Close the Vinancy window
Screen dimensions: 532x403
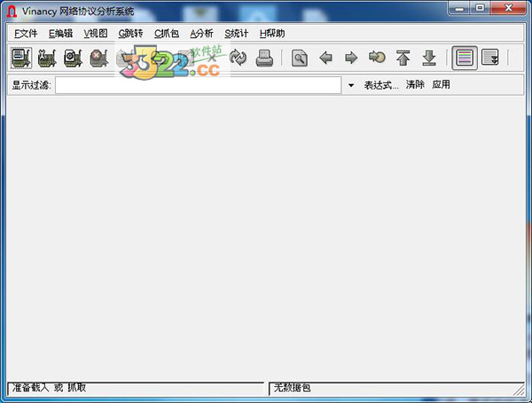pyautogui.click(x=508, y=8)
